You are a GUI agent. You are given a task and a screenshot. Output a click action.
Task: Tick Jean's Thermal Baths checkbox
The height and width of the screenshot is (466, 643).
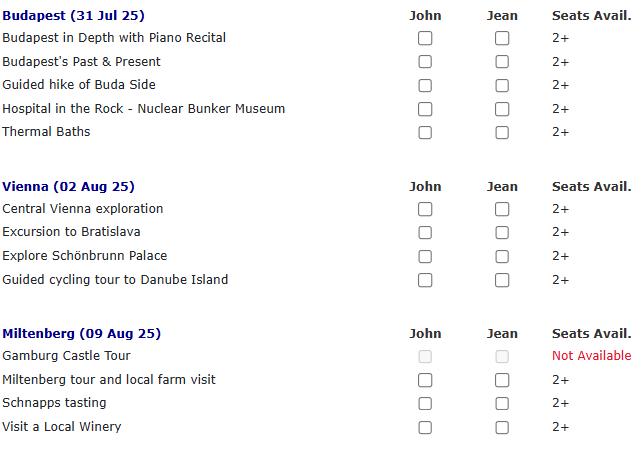tap(502, 132)
